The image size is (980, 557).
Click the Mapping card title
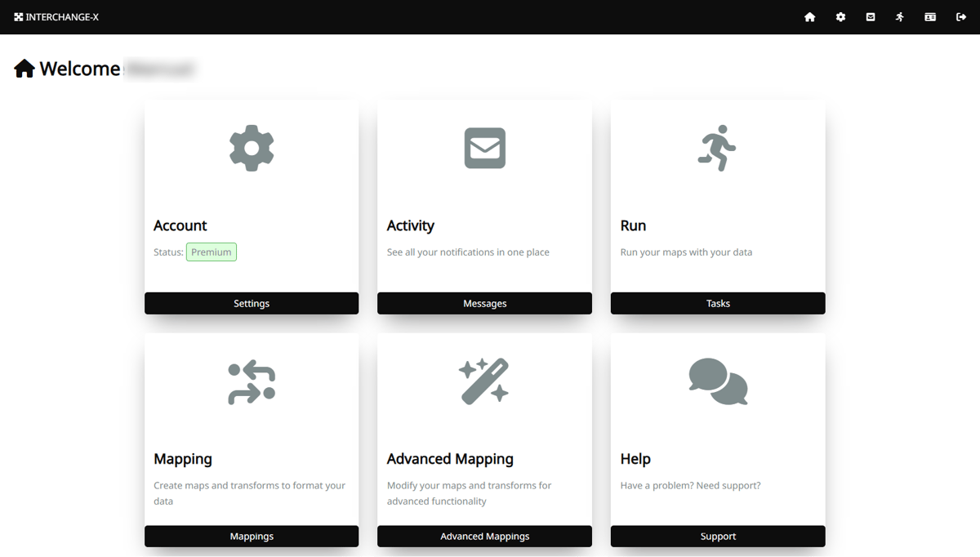183,459
